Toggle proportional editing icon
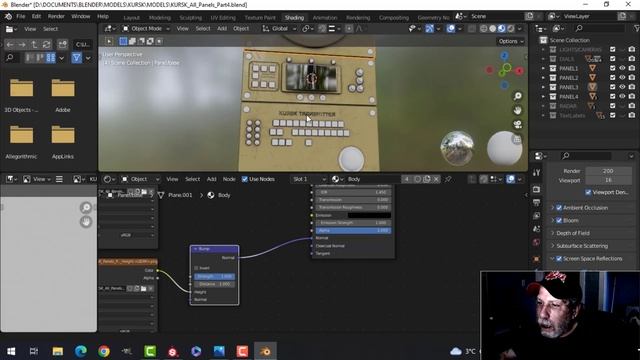The image size is (640, 360). [349, 29]
